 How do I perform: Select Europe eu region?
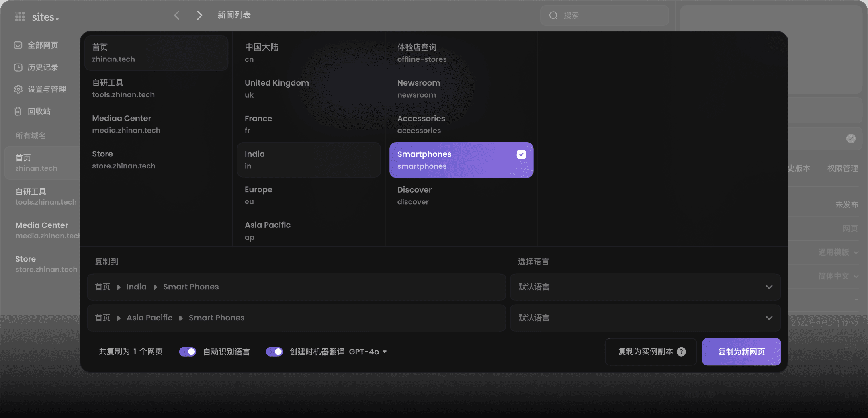point(309,195)
